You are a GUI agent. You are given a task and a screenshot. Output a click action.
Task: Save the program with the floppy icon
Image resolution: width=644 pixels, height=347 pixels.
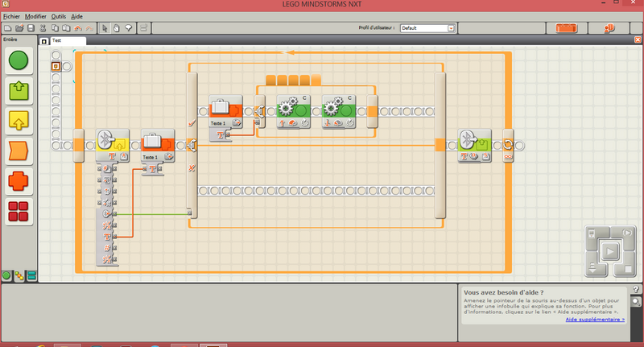[x=31, y=28]
